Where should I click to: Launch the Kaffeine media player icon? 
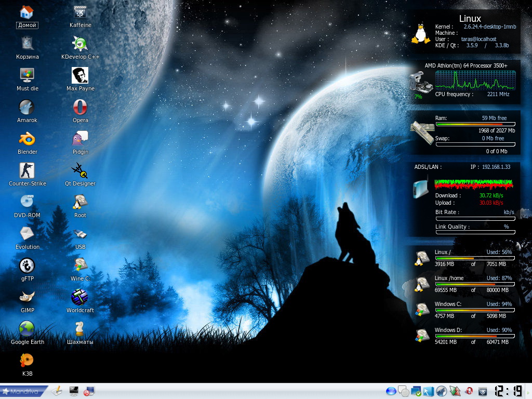(x=80, y=12)
